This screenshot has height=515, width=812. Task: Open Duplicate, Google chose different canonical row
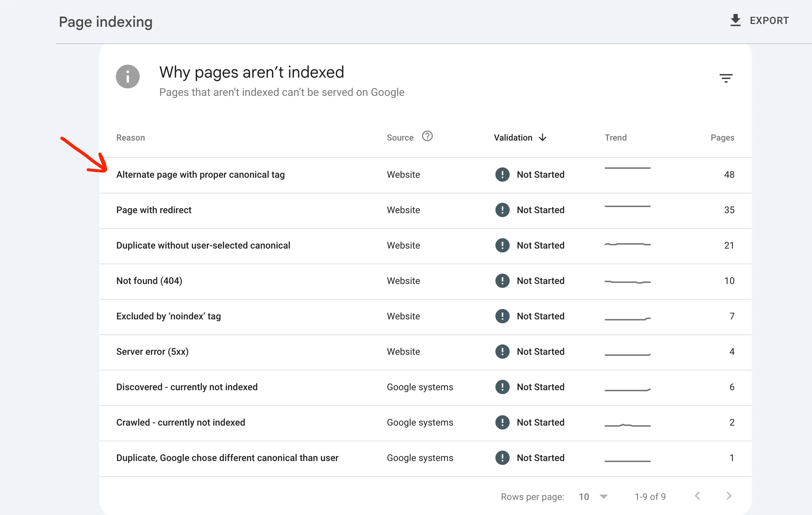pyautogui.click(x=425, y=458)
